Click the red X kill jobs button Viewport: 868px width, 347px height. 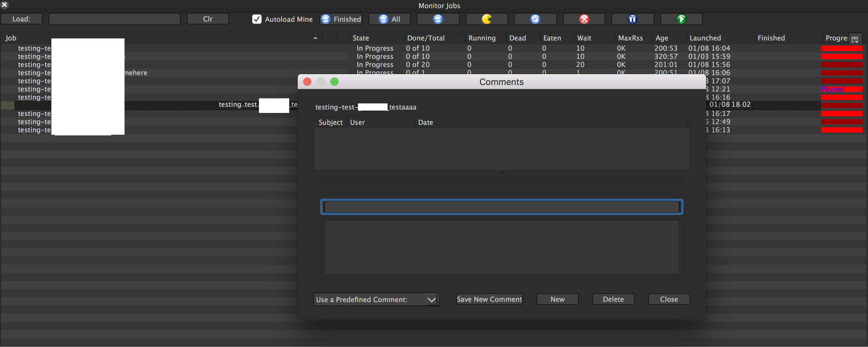tap(584, 19)
